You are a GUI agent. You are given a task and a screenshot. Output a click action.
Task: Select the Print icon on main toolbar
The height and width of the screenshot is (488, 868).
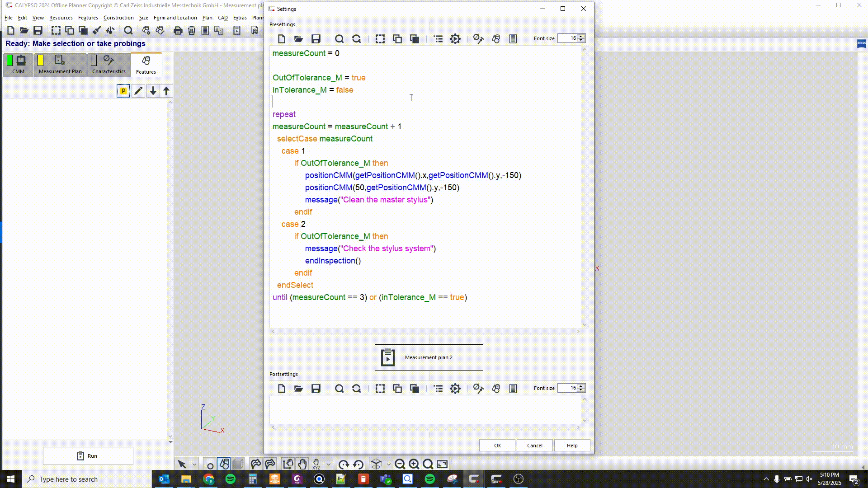pyautogui.click(x=178, y=30)
